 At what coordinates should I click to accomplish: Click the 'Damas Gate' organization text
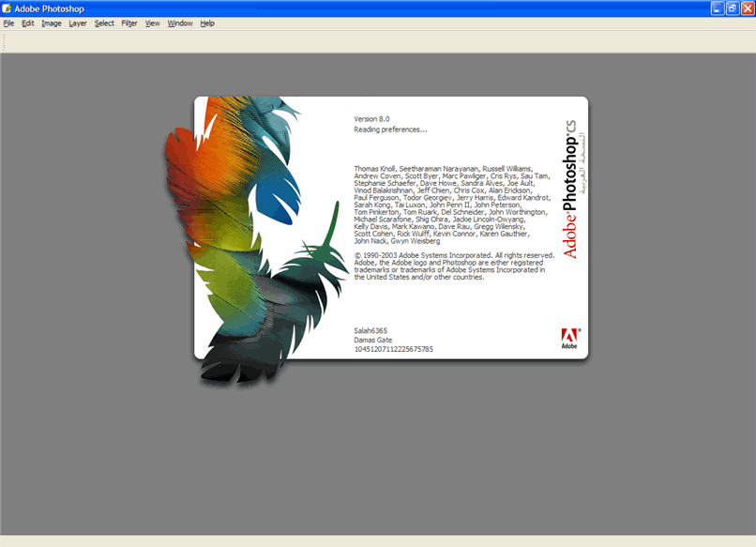pyautogui.click(x=373, y=340)
